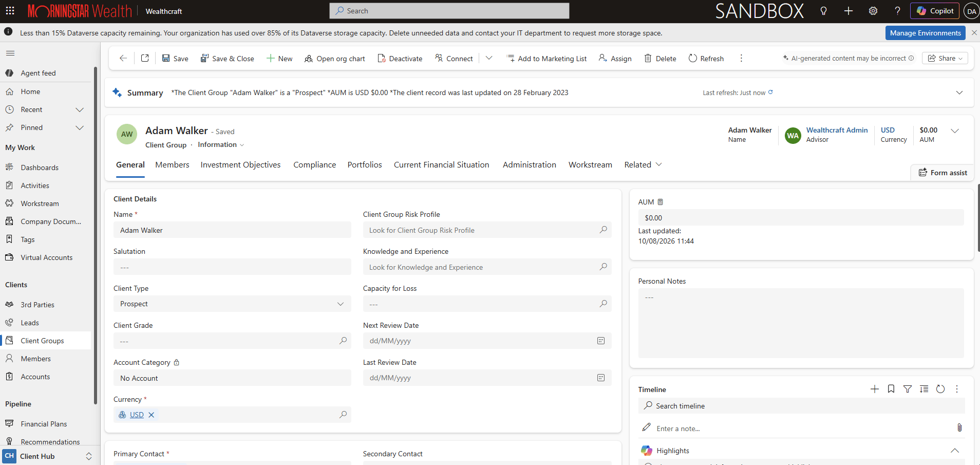Open record in new window icon
The width and height of the screenshot is (980, 465).
pyautogui.click(x=145, y=58)
